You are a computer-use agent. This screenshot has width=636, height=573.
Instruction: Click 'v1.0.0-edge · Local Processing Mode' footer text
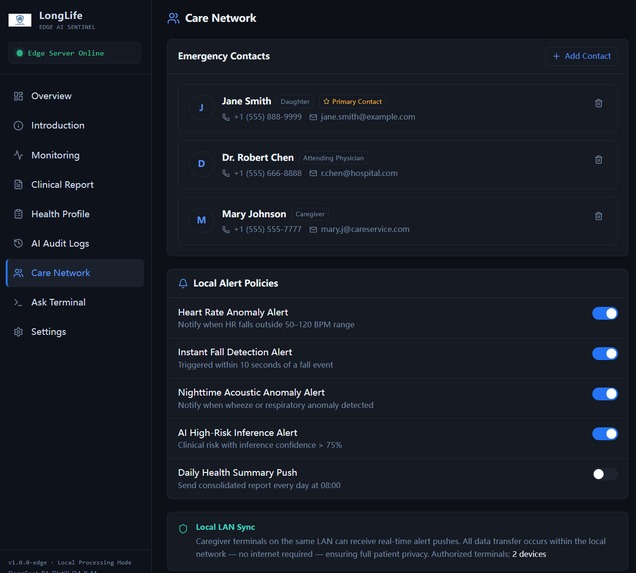tap(70, 563)
